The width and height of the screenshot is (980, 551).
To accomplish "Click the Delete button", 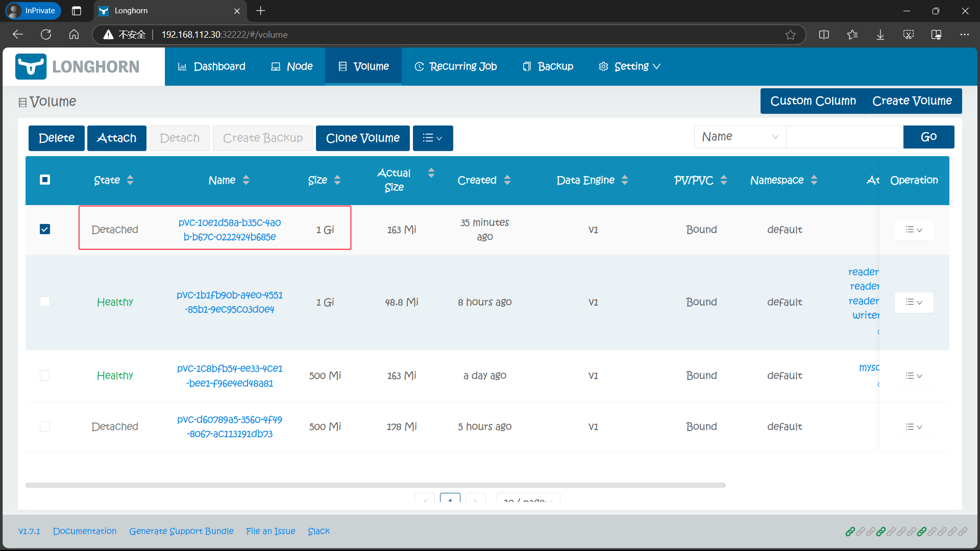I will 57,138.
